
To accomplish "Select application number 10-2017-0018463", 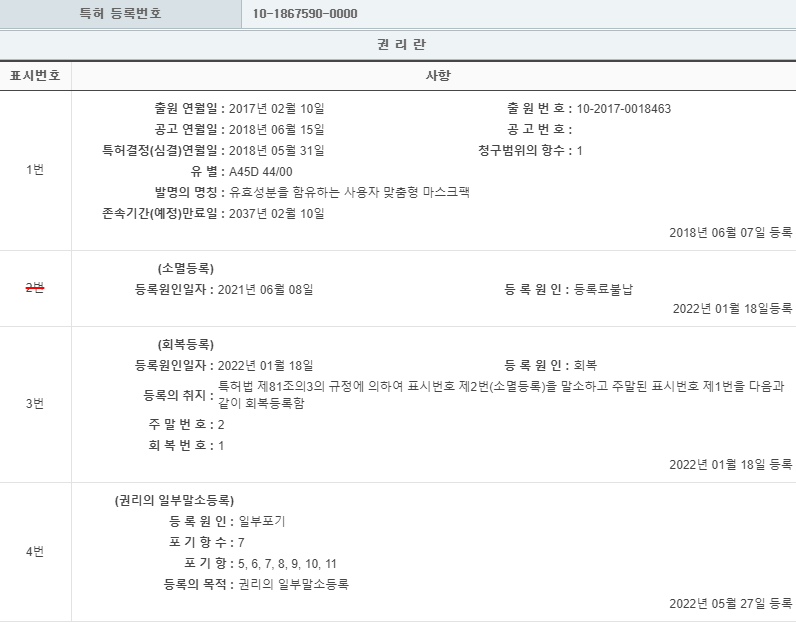I will (623, 108).
